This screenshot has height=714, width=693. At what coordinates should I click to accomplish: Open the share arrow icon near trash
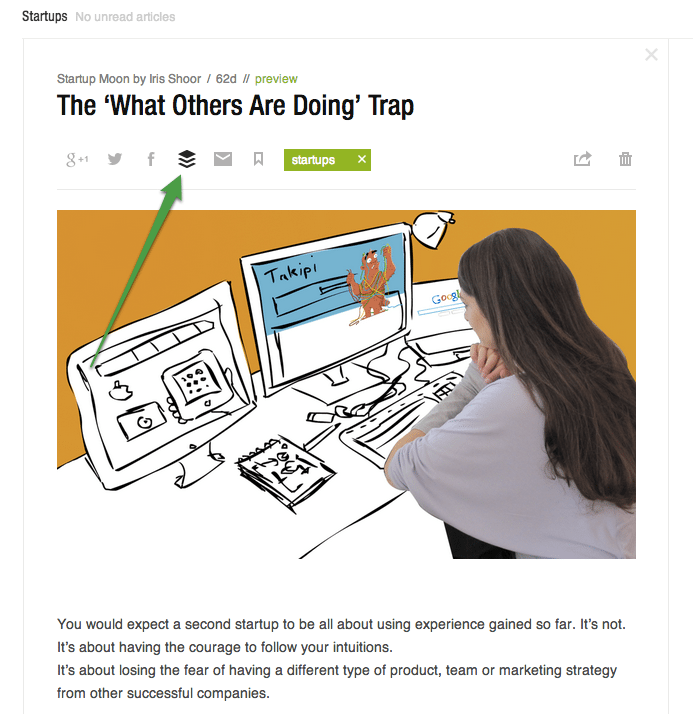pos(582,159)
